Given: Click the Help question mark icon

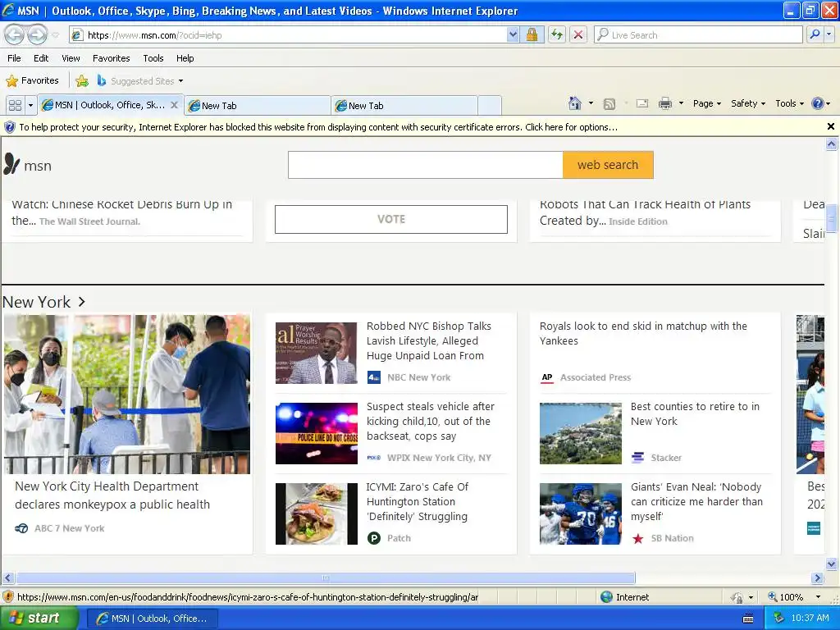Looking at the screenshot, I should (x=818, y=103).
